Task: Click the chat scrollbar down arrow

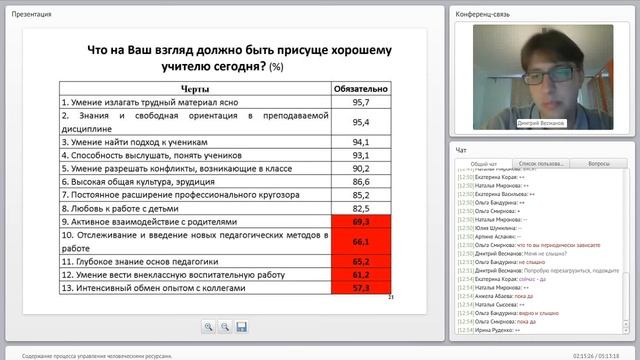Action: click(x=626, y=331)
